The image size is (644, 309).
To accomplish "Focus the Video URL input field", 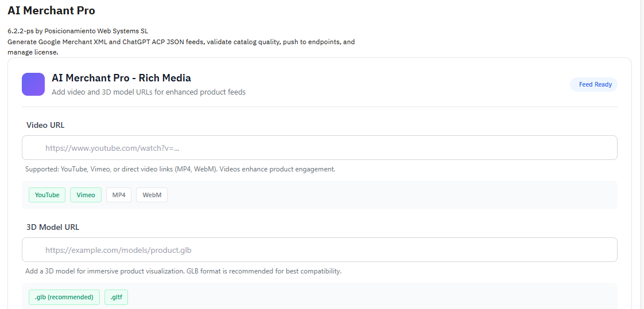I will point(320,148).
